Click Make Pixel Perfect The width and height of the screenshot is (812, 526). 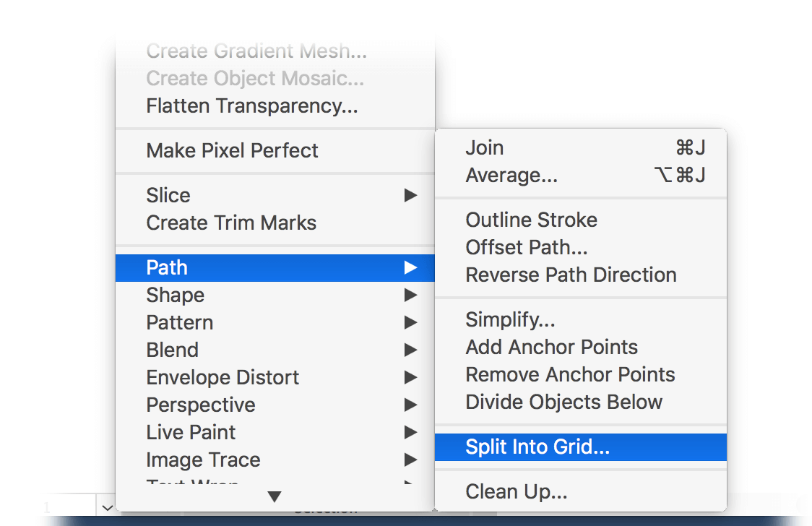pos(275,151)
